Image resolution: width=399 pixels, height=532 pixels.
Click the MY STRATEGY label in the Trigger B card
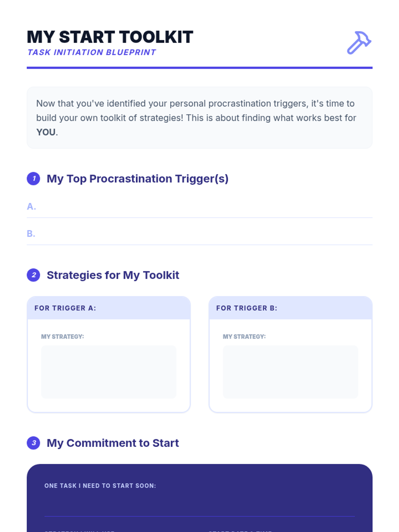click(x=244, y=336)
